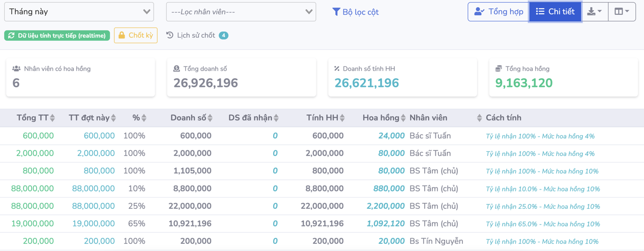Sort by Nhân viên column arrows
Image resolution: width=644 pixels, height=251 pixels.
[x=479, y=118]
